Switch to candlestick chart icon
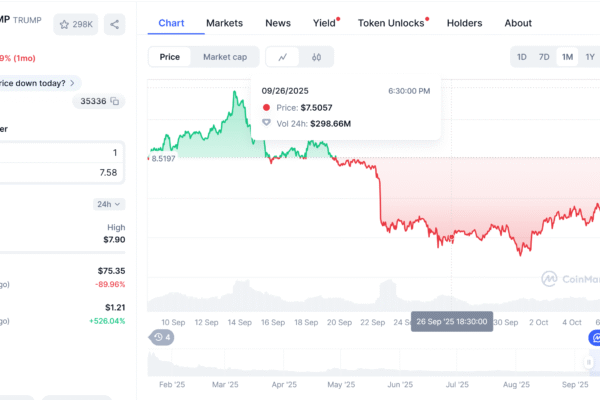This screenshot has height=400, width=600. click(x=316, y=57)
